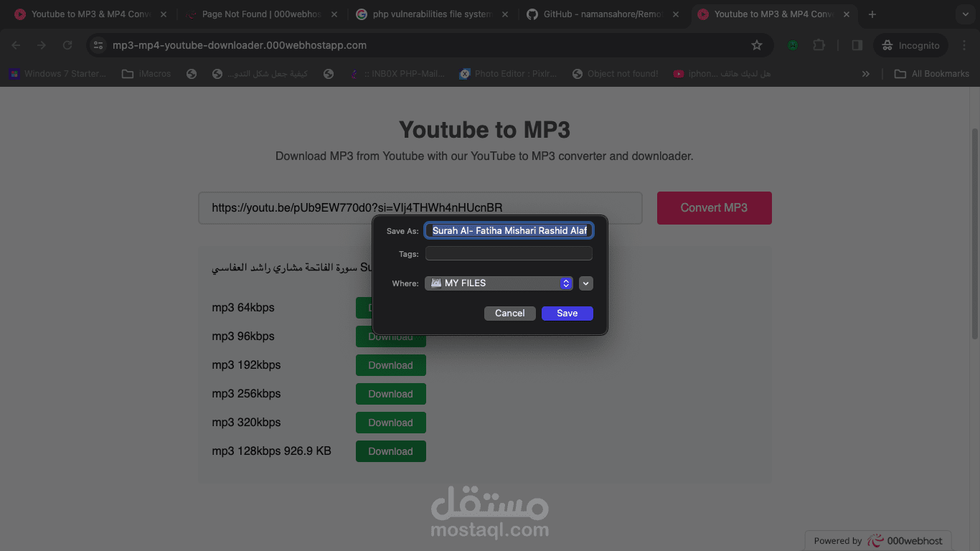Open the Incognito profile indicator
This screenshot has width=980, height=551.
click(910, 45)
